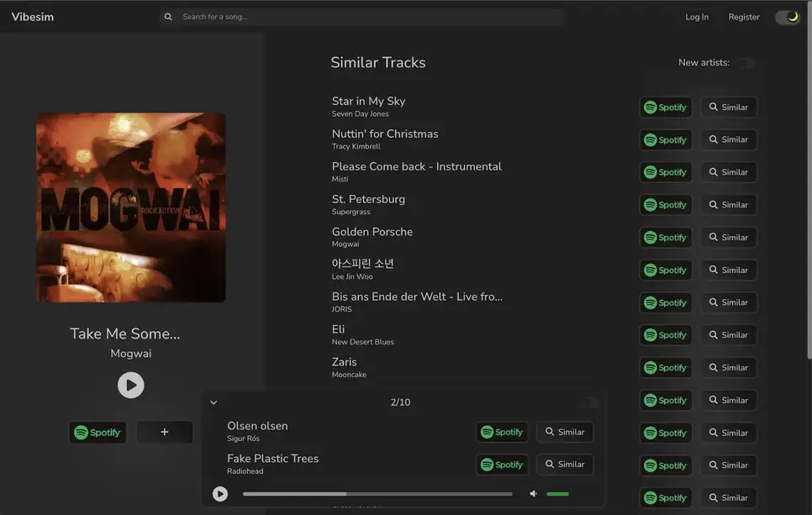This screenshot has width=812, height=515.
Task: Find tracks similar to Please Come back
Action: 729,172
